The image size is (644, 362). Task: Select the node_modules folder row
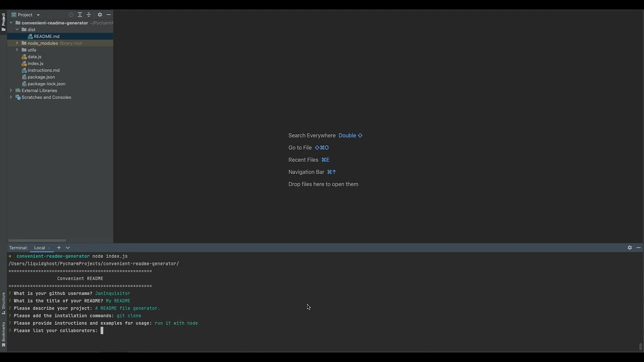[x=60, y=43]
